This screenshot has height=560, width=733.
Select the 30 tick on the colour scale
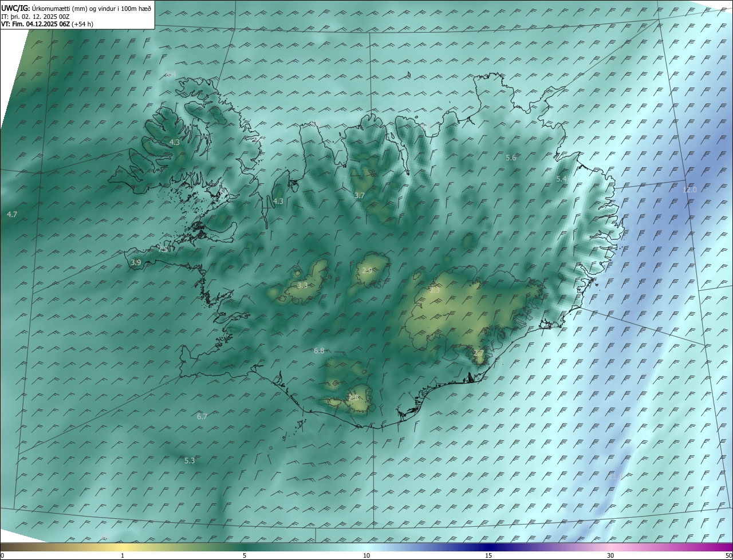(x=610, y=555)
